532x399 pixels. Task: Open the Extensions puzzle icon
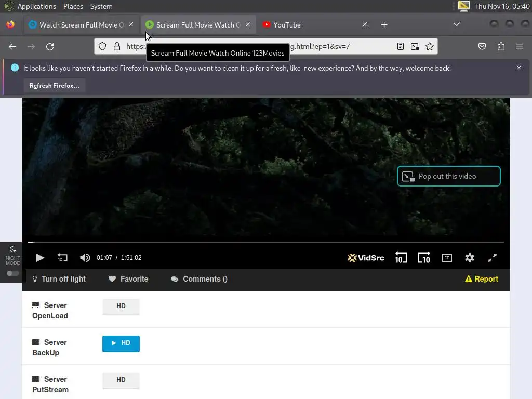(x=501, y=46)
